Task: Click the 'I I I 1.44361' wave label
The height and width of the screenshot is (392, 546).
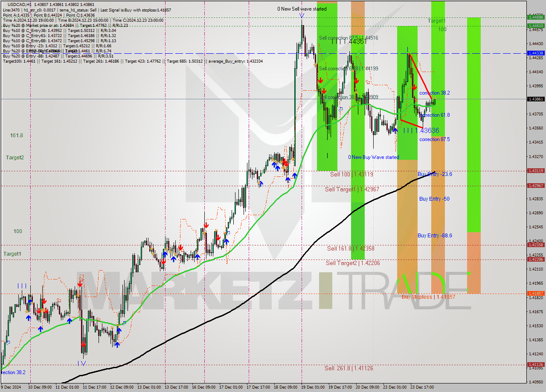Action: 349,42
